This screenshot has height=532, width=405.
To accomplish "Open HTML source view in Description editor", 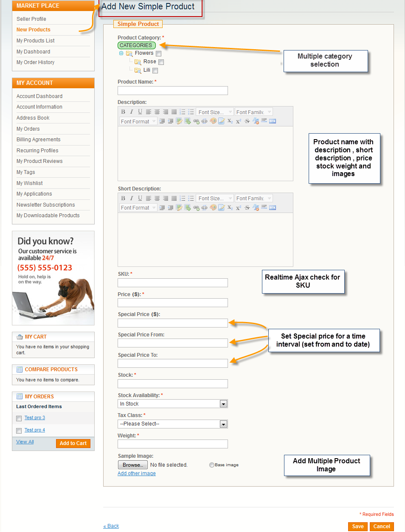I will [x=273, y=121].
